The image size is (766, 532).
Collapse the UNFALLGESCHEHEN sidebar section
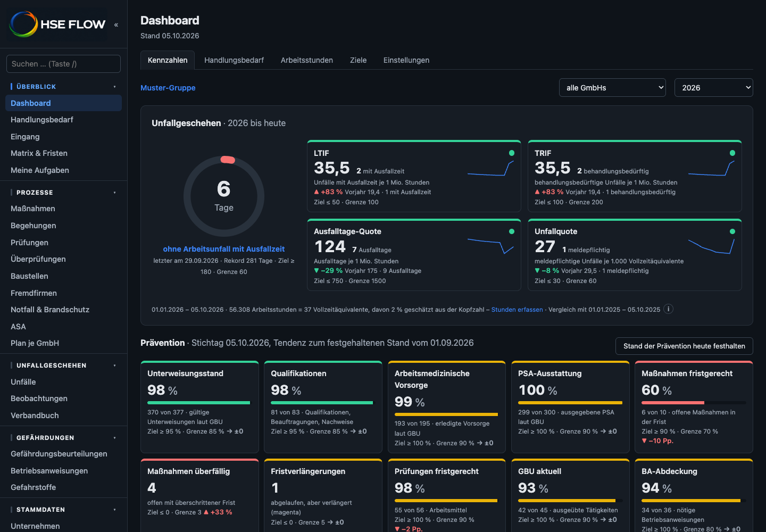[114, 365]
